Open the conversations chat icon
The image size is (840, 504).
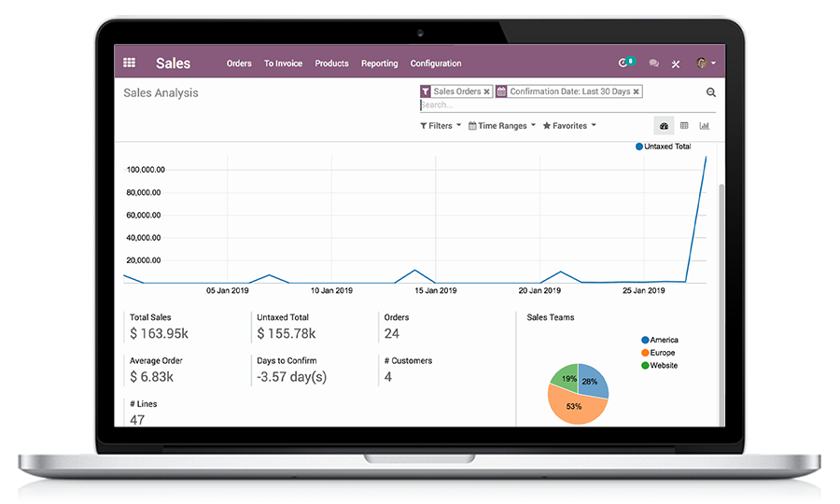point(653,63)
